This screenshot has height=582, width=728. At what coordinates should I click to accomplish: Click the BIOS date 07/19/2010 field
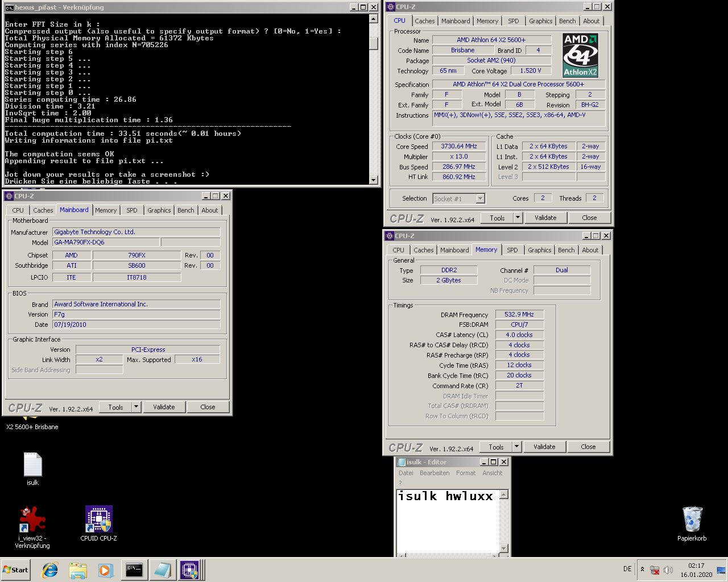pos(136,325)
